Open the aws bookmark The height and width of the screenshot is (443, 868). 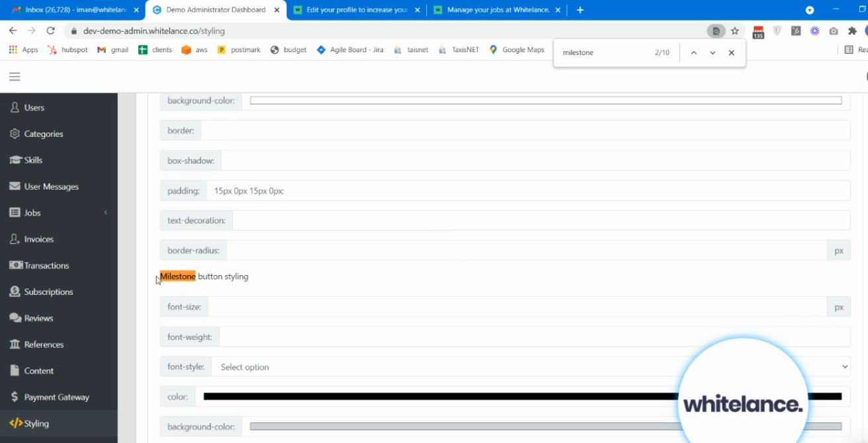[195, 50]
